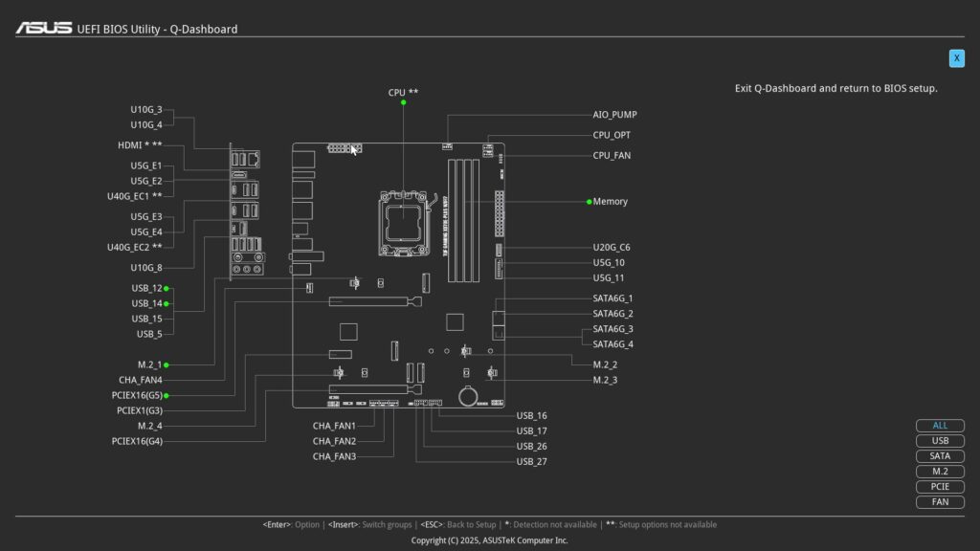Click the USB_26 header label
980x551 pixels.
coord(531,447)
